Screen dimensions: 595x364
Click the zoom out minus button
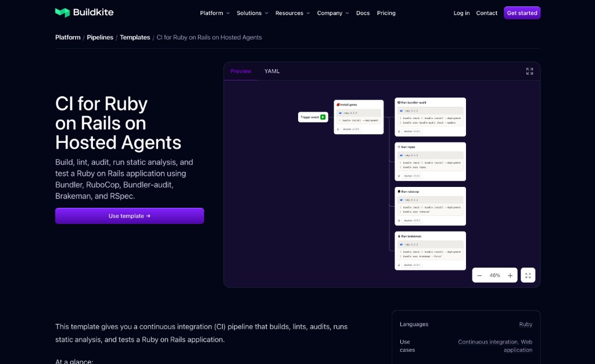click(x=479, y=275)
